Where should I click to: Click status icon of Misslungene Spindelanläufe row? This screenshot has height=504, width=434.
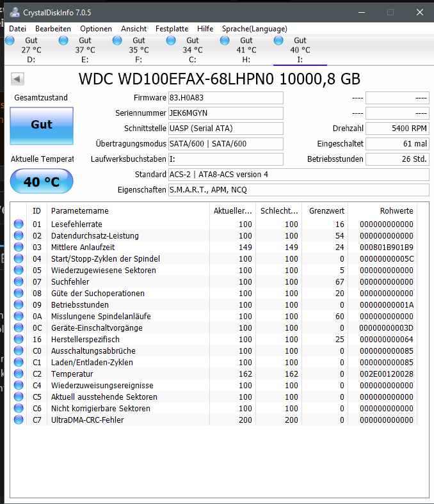click(x=19, y=316)
